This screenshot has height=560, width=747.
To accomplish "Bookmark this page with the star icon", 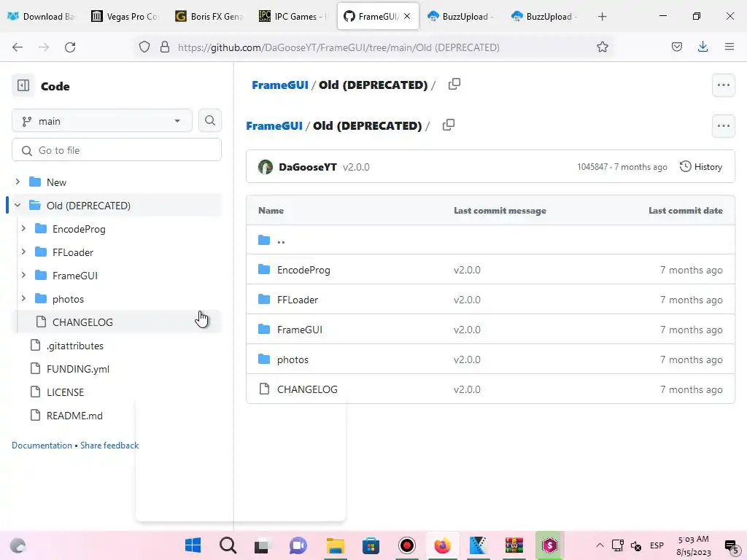I will (x=602, y=47).
